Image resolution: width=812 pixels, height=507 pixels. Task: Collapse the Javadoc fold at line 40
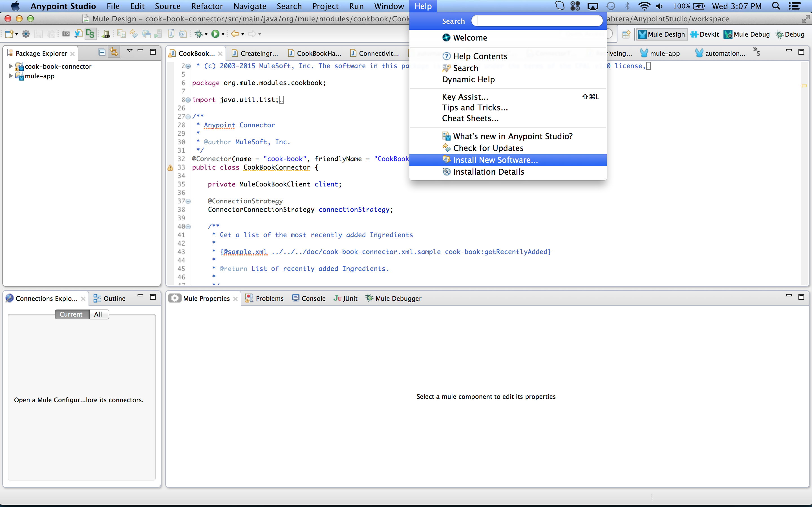click(x=189, y=226)
